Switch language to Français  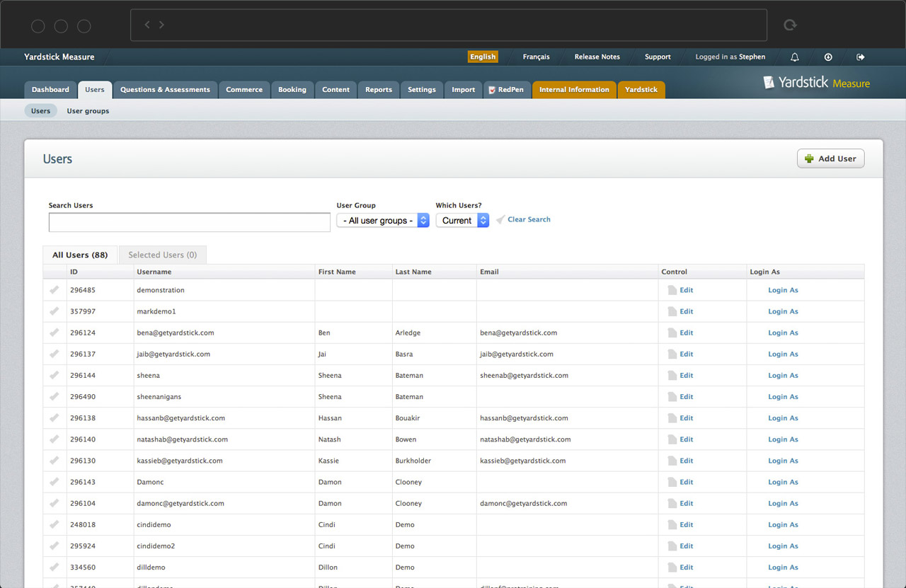tap(536, 57)
